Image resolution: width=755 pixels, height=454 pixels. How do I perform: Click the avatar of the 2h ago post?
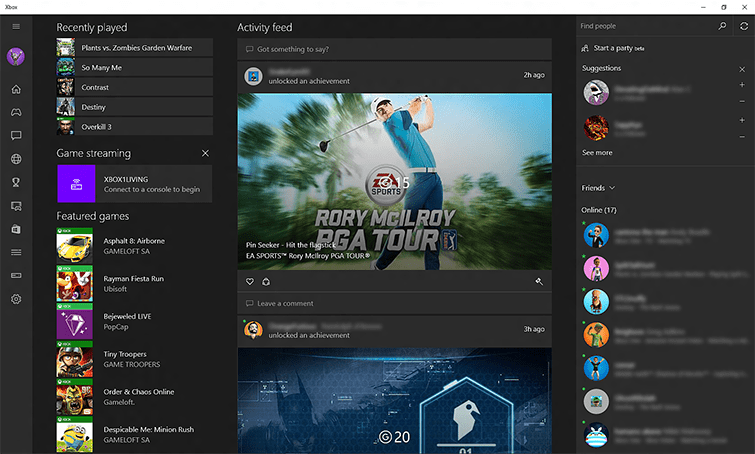pos(253,76)
